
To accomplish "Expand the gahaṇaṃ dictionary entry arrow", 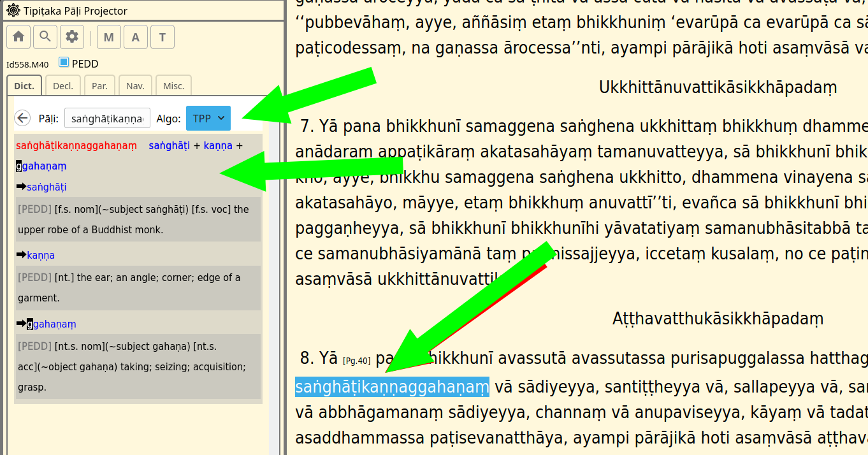I will point(21,324).
